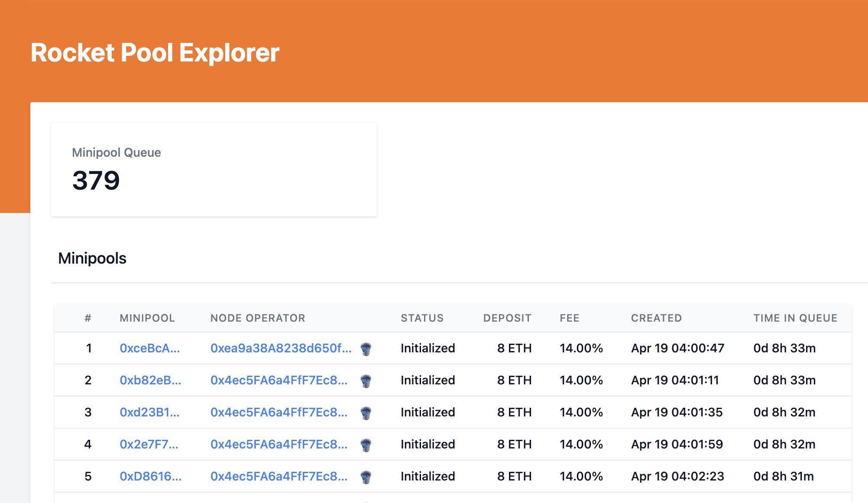
Task: Click the avatar icon in row 4
Action: 366,445
